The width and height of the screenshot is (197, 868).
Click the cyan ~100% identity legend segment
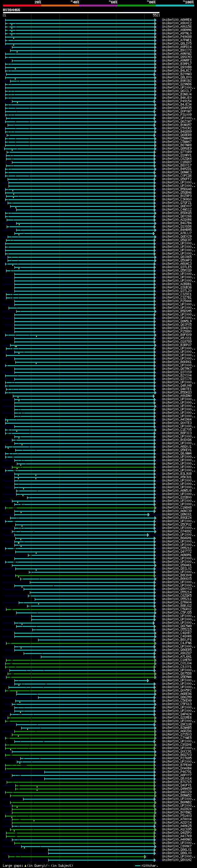175,6
